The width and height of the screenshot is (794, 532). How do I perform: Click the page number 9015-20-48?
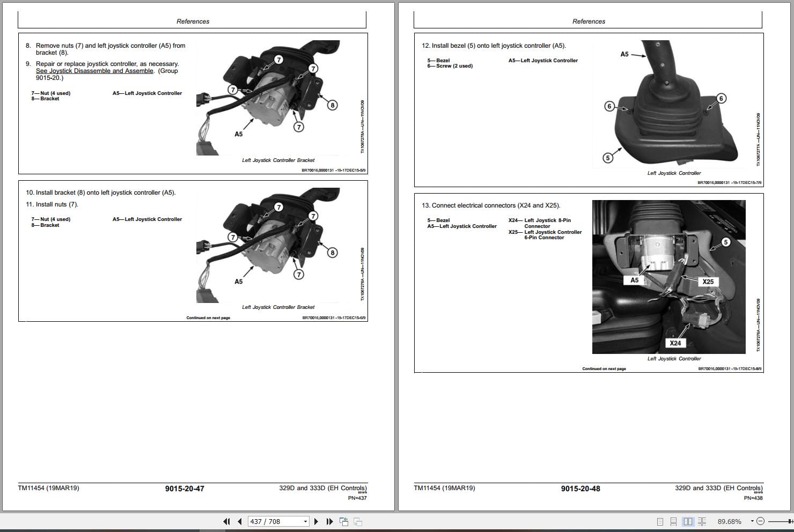click(580, 489)
